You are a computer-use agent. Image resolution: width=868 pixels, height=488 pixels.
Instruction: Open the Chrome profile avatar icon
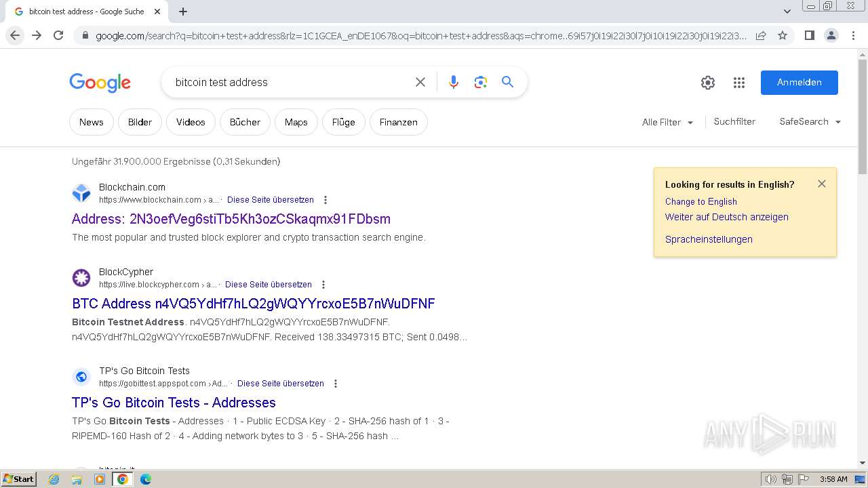[831, 35]
